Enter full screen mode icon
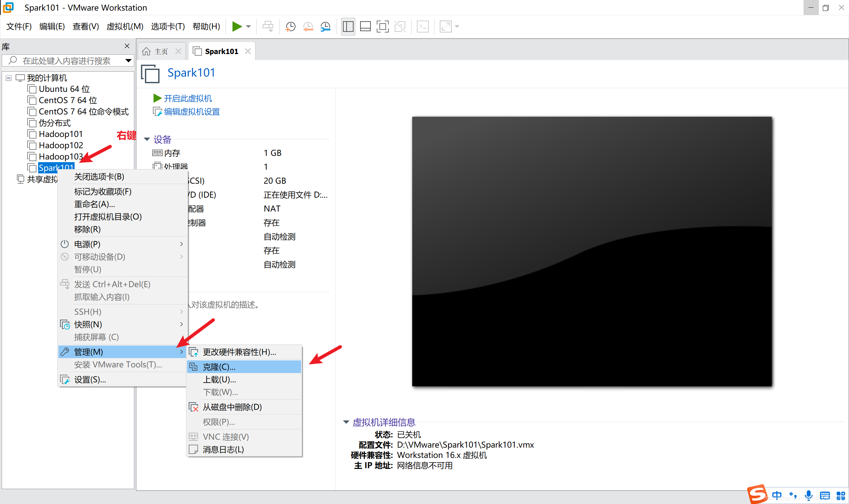Screen dimensions: 849x504 tap(382, 27)
